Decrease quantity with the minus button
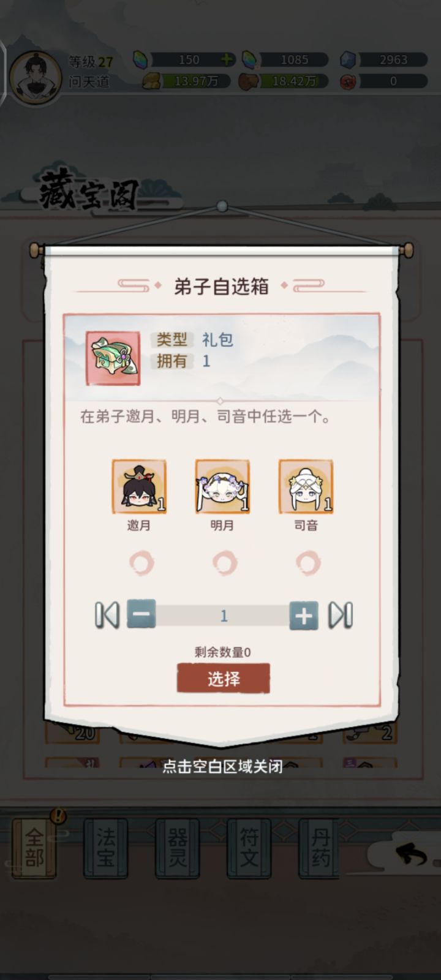 141,614
